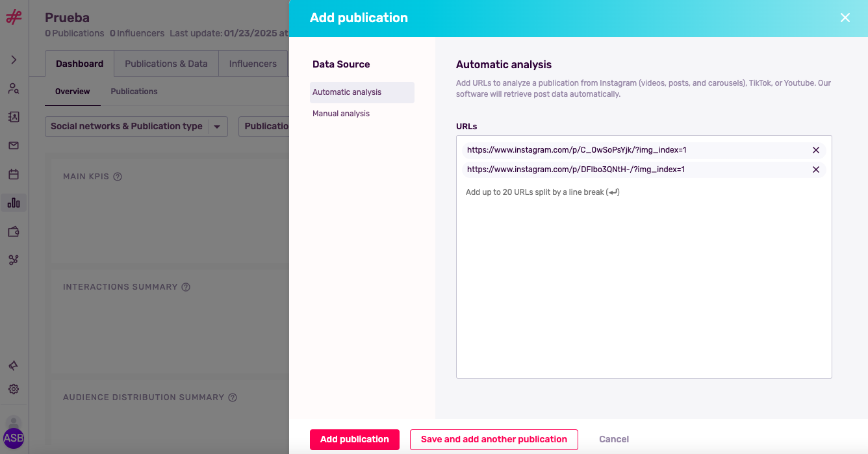
Task: Click the URLs field label
Action: 466,127
